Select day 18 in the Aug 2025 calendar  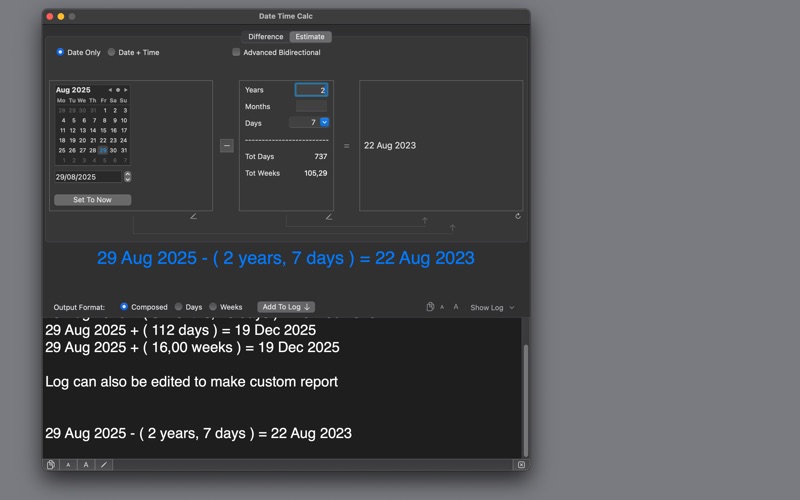coord(62,140)
